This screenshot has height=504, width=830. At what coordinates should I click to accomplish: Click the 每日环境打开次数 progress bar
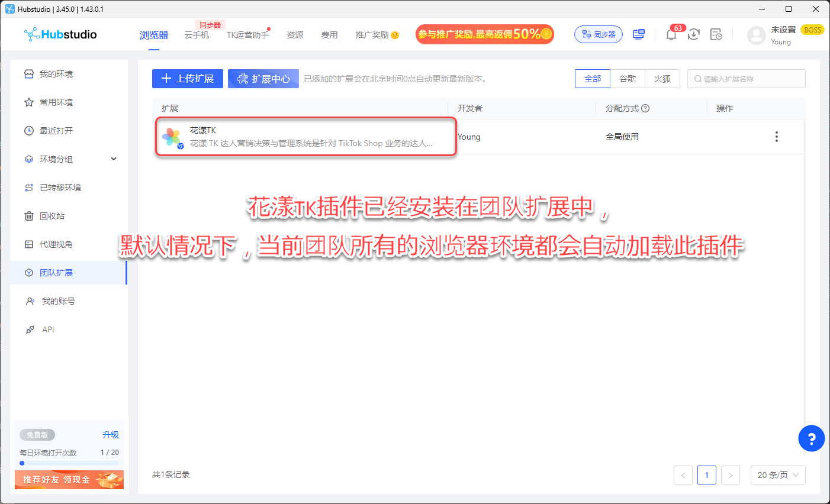tap(69, 463)
